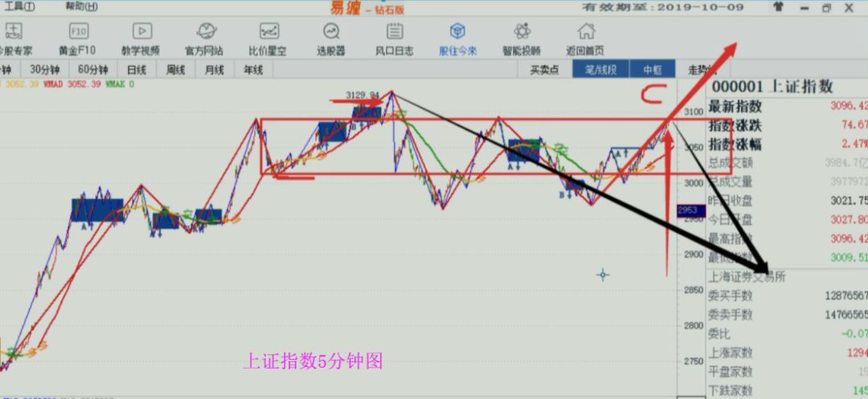The image size is (868, 399).
Task: Click 返回首页 home icon
Action: [x=586, y=38]
